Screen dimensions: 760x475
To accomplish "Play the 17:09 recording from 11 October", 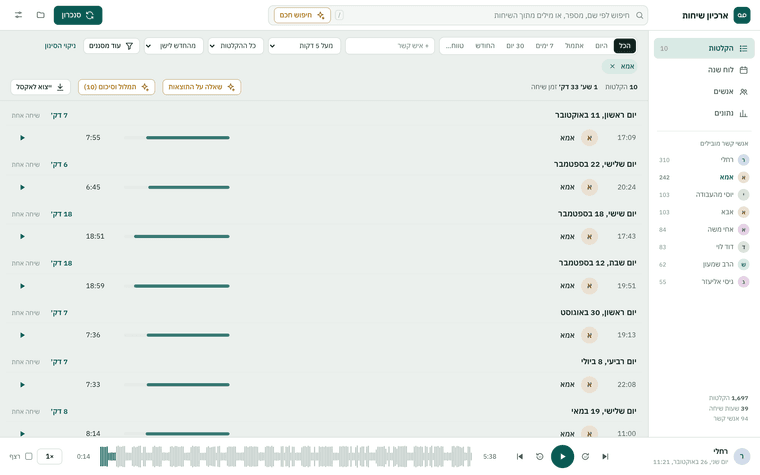I will 22,138.
